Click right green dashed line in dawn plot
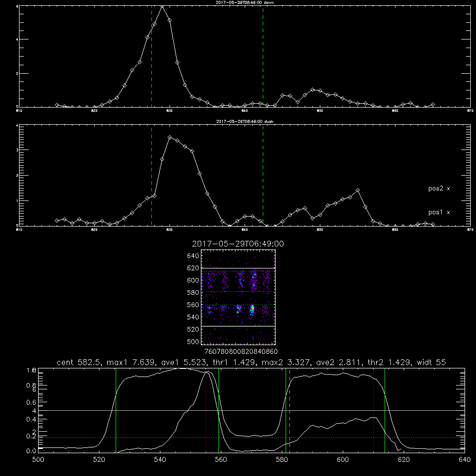The height and width of the screenshot is (476, 476). point(263,56)
